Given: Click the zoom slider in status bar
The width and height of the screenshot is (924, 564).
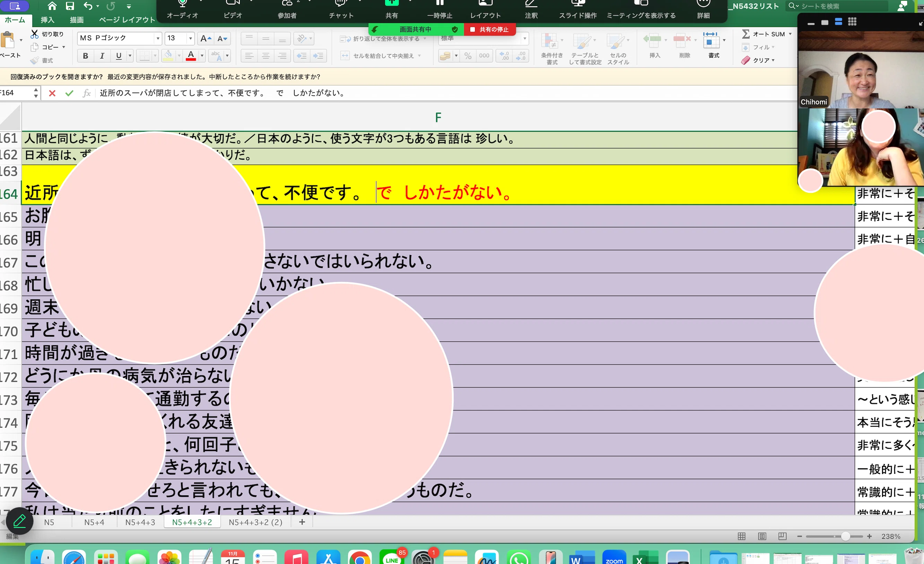Looking at the screenshot, I should click(834, 537).
